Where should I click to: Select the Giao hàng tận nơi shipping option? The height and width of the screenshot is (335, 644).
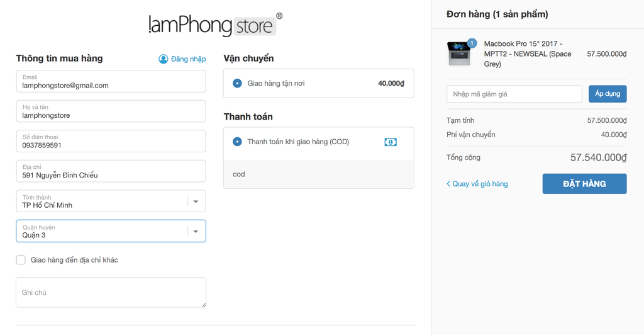[x=237, y=83]
